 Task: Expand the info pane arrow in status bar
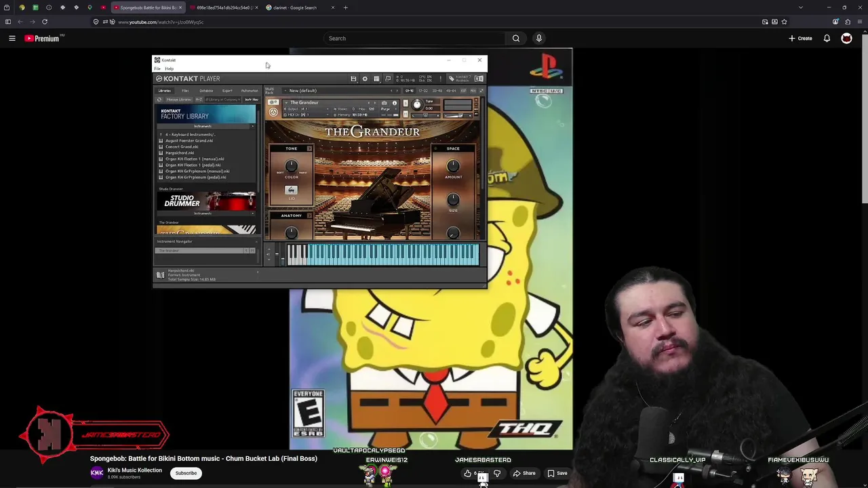tap(258, 272)
